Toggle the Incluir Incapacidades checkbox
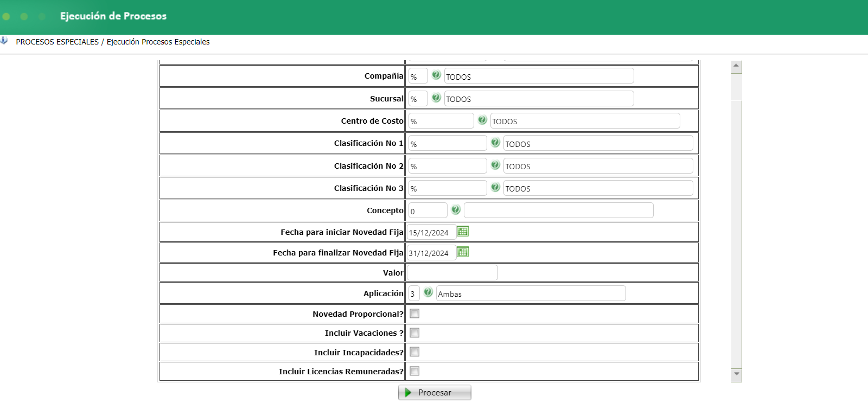Screen dimensions: 868x409 (414, 352)
